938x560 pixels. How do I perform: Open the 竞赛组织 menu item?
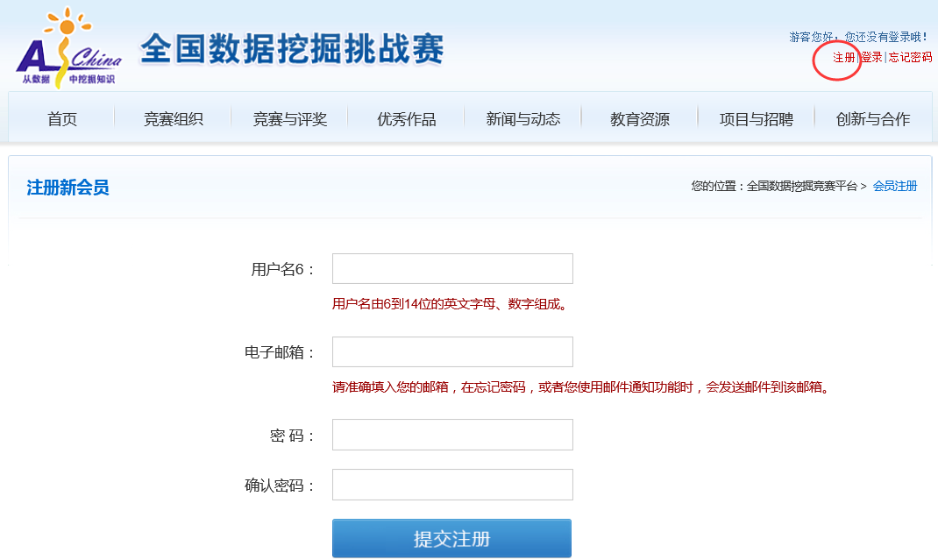174,119
